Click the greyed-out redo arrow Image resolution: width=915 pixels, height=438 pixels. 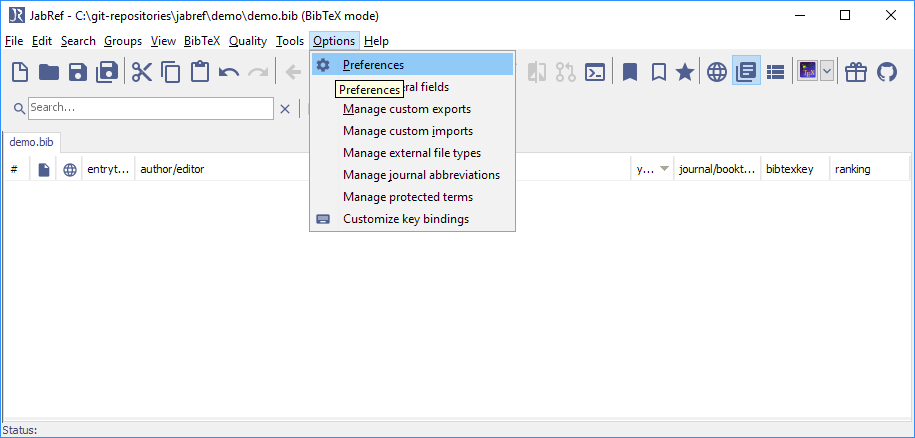click(x=257, y=72)
